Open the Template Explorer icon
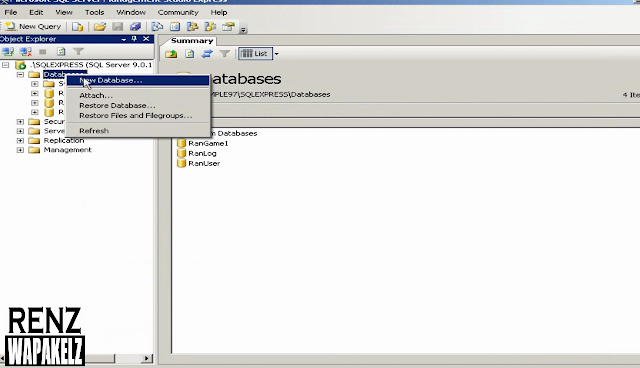The height and width of the screenshot is (368, 640). pyautogui.click(x=210, y=27)
